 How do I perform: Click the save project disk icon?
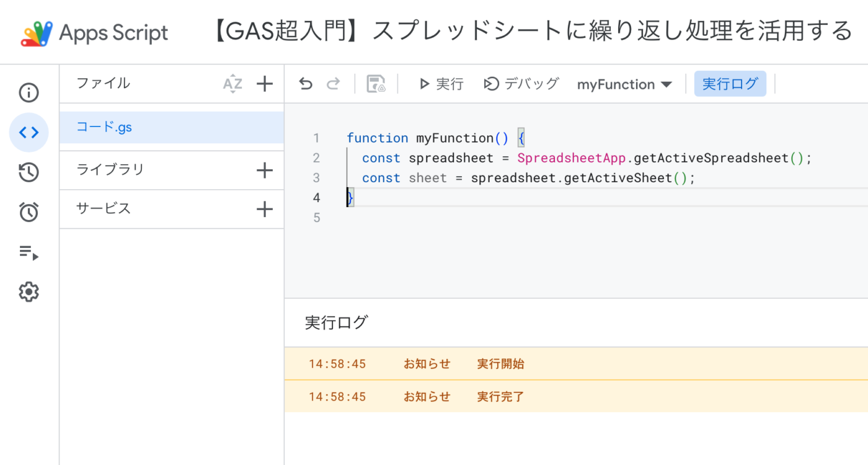point(376,84)
